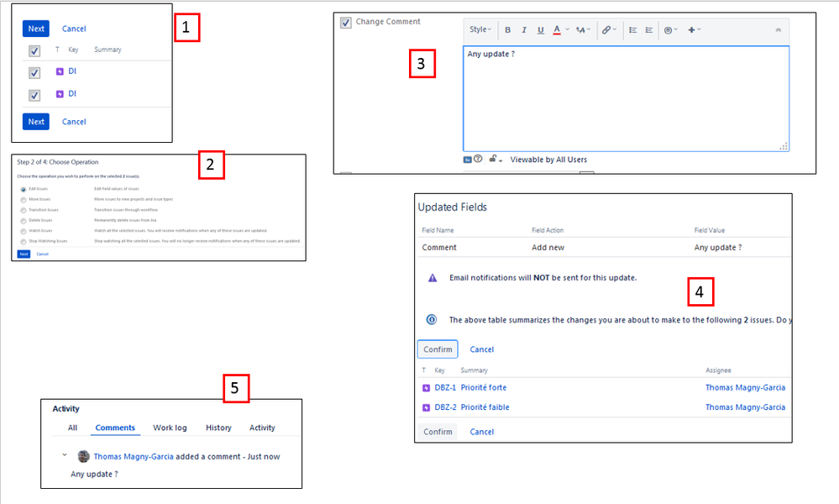The width and height of the screenshot is (839, 504).
Task: Open the Style dropdown
Action: tap(480, 29)
